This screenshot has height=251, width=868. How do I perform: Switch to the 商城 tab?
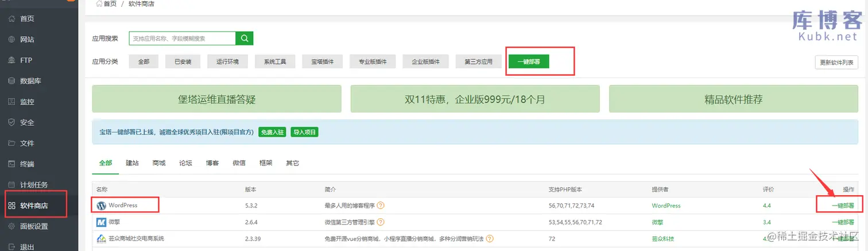pyautogui.click(x=159, y=163)
